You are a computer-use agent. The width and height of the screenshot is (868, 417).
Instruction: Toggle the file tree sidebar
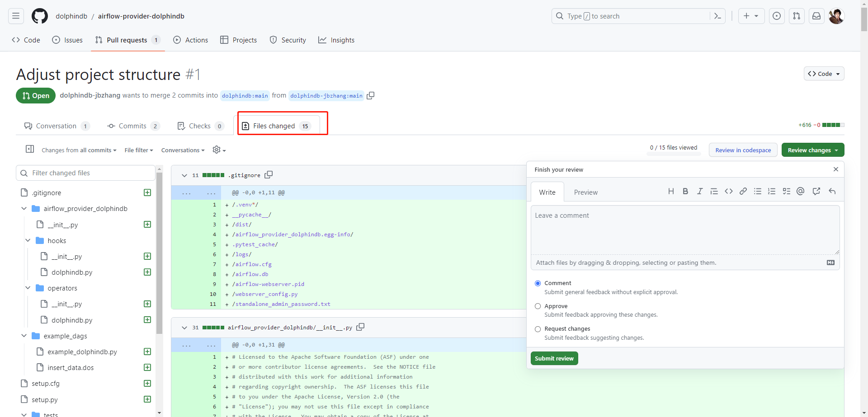[30, 149]
